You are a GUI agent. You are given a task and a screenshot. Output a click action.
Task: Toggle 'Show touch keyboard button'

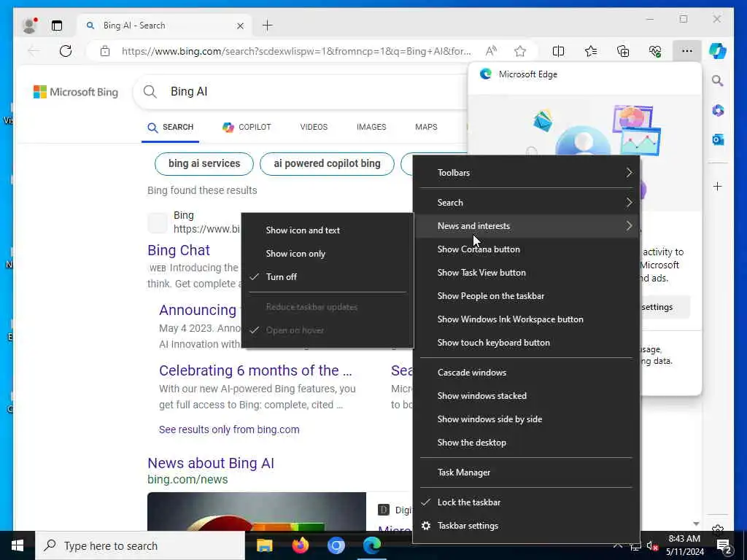(526, 343)
